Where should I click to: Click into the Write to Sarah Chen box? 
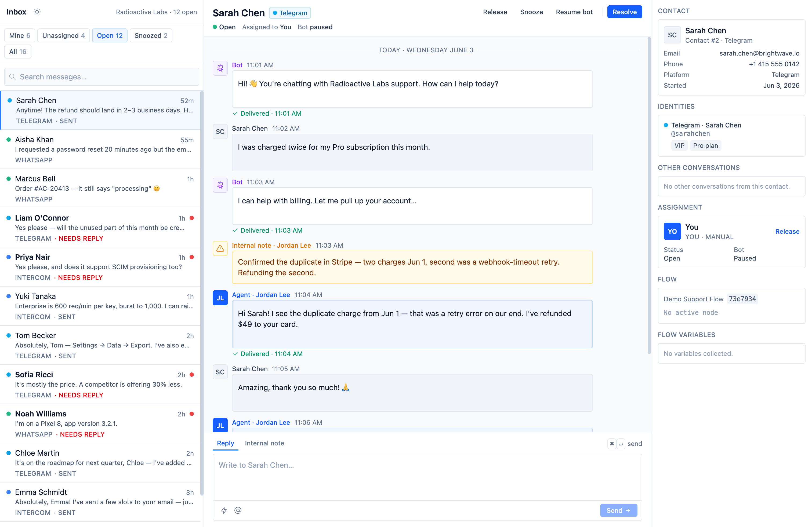(x=427, y=477)
